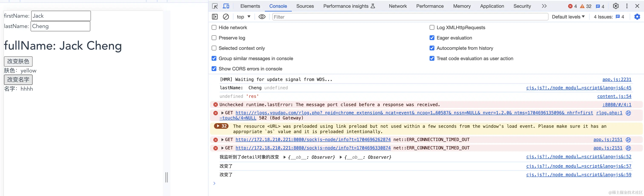
Task: Check Selected context only
Action: [214, 48]
